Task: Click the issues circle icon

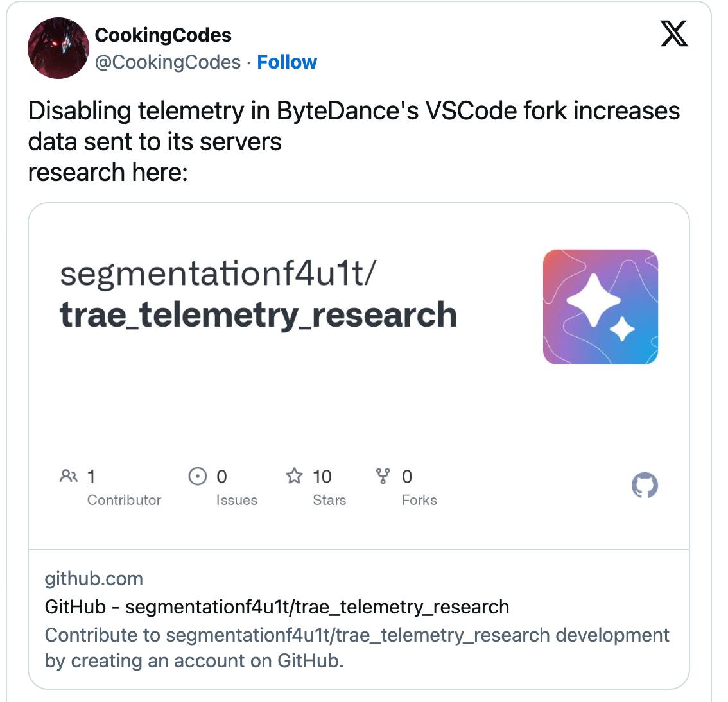Action: coord(197,476)
